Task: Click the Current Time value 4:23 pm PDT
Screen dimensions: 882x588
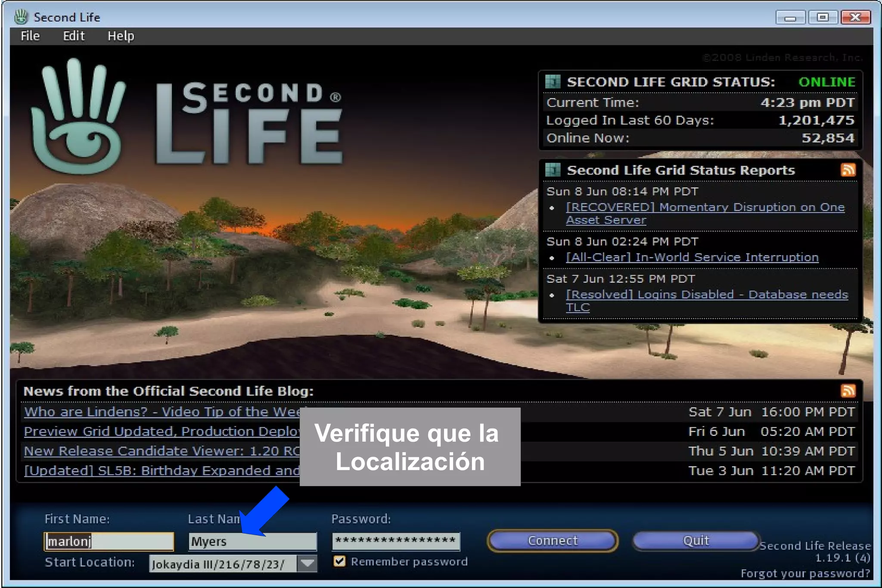Action: tap(807, 103)
